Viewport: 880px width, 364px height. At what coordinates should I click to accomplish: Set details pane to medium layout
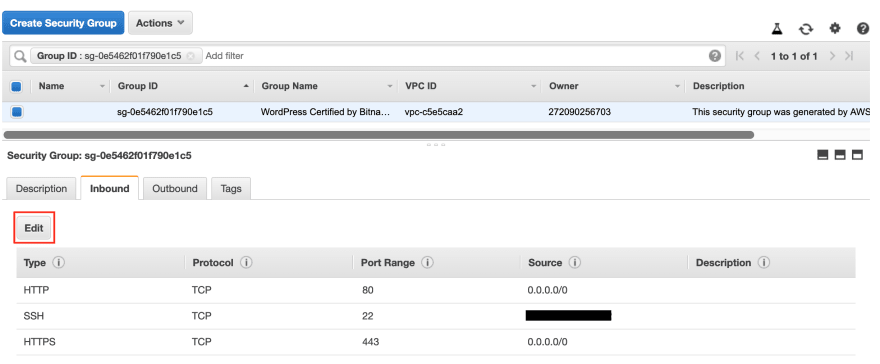[840, 155]
